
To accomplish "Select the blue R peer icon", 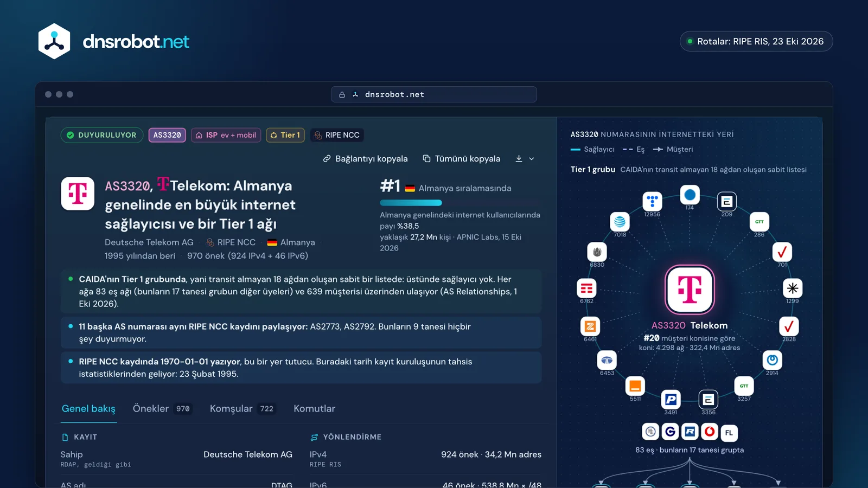I will pos(690,432).
